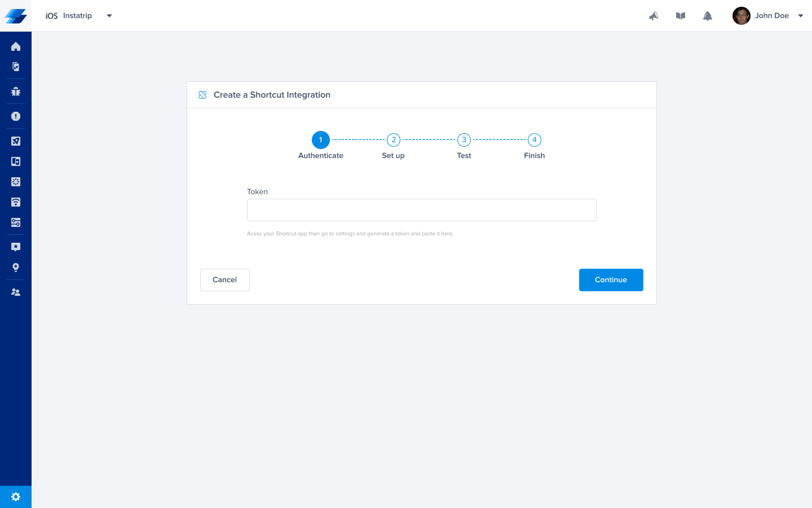
Task: Click the John Doe username text
Action: 772,16
